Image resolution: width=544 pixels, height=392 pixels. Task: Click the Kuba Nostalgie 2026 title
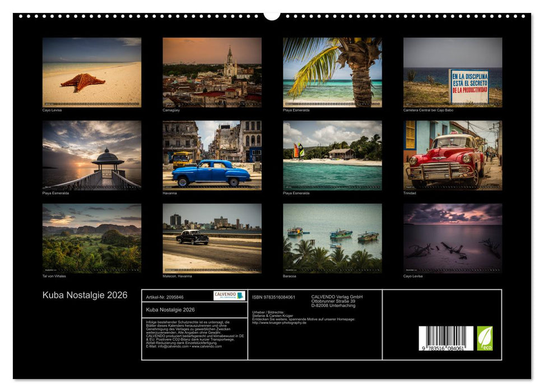(84, 293)
